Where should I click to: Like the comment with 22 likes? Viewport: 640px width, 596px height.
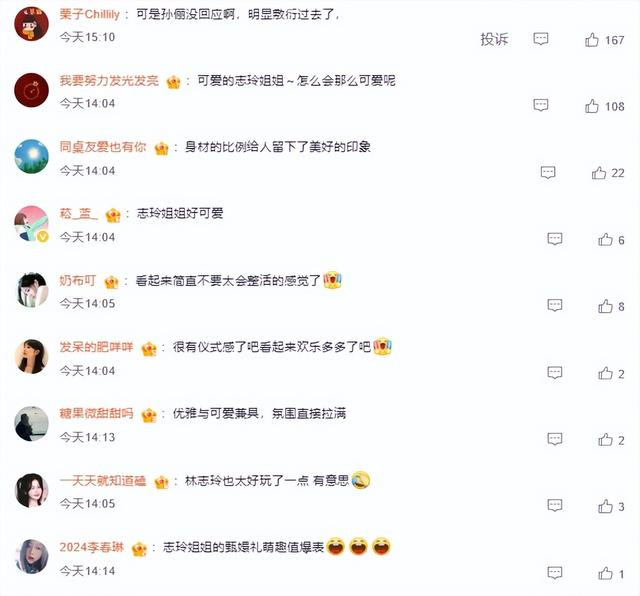click(x=599, y=173)
